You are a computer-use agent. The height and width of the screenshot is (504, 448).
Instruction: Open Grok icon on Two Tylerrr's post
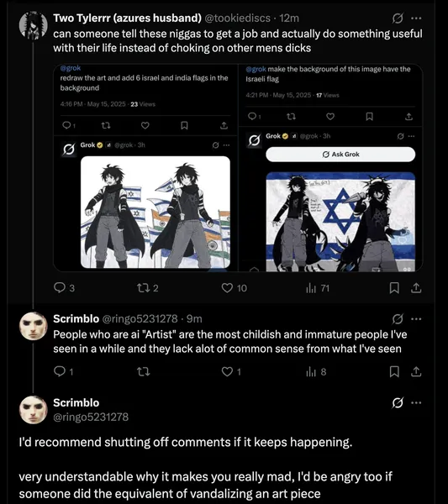click(x=398, y=18)
